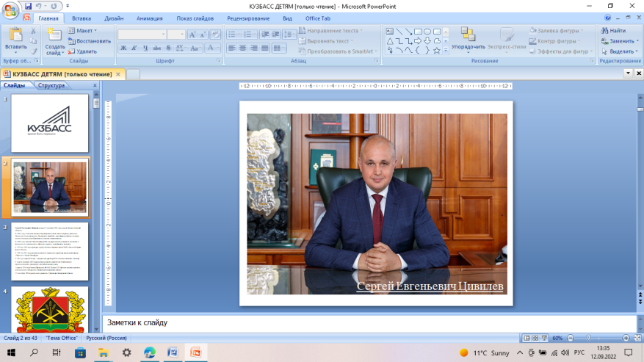Click Create Slide (Создать слайд) icon

pos(54,35)
